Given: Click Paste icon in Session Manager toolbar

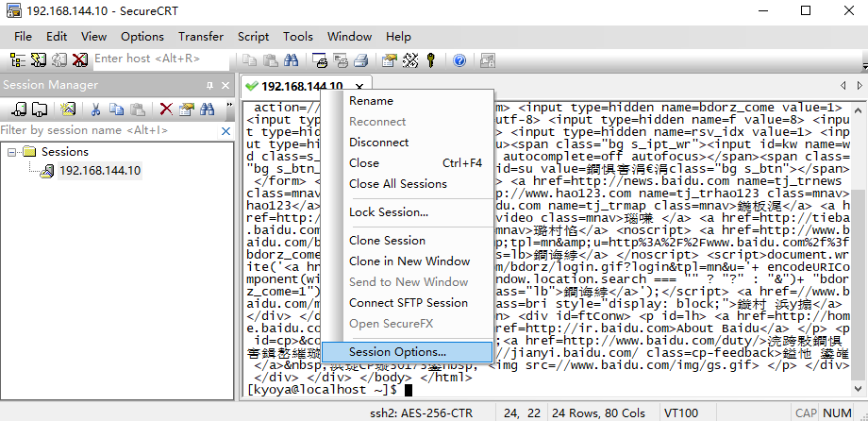Looking at the screenshot, I should [137, 109].
